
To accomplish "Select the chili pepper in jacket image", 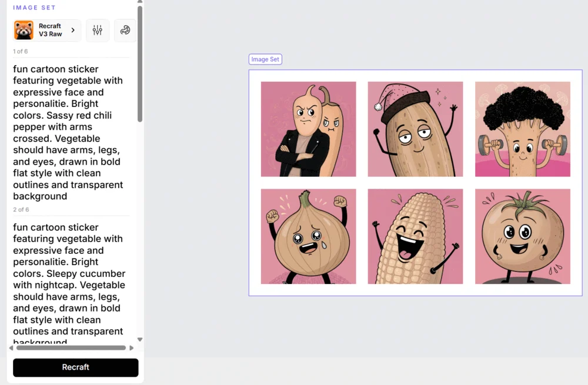I will pyautogui.click(x=308, y=129).
